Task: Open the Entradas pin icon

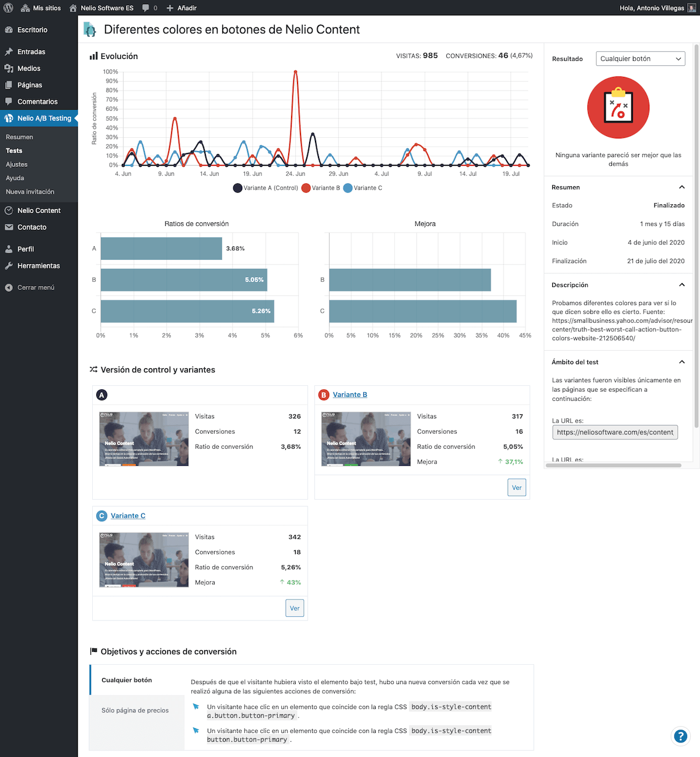Action: click(x=9, y=52)
